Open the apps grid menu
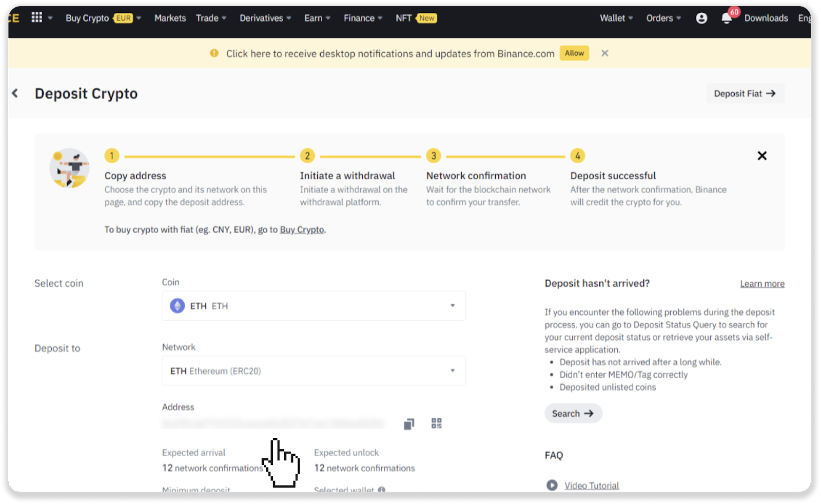This screenshot has height=504, width=821. [x=37, y=18]
